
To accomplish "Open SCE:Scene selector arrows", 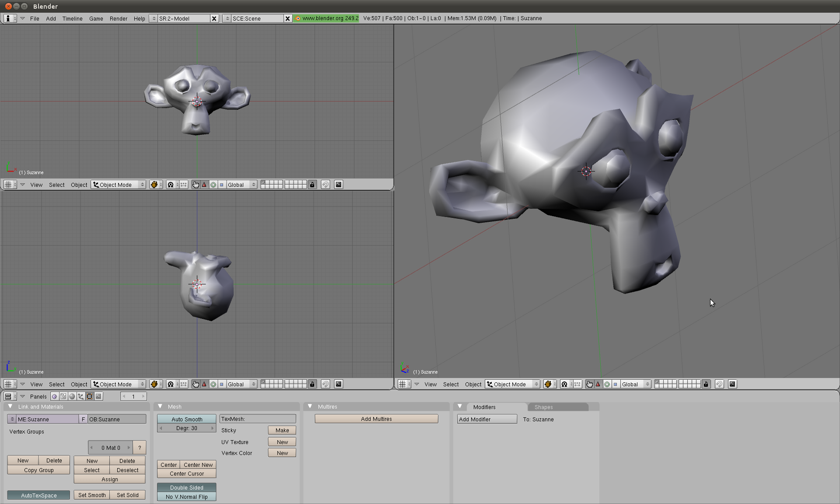I will pos(227,18).
